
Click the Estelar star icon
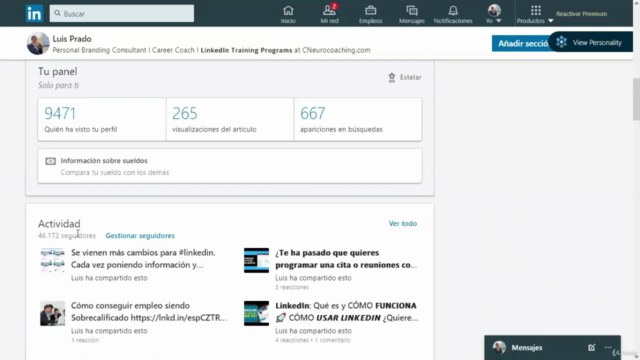(x=392, y=78)
